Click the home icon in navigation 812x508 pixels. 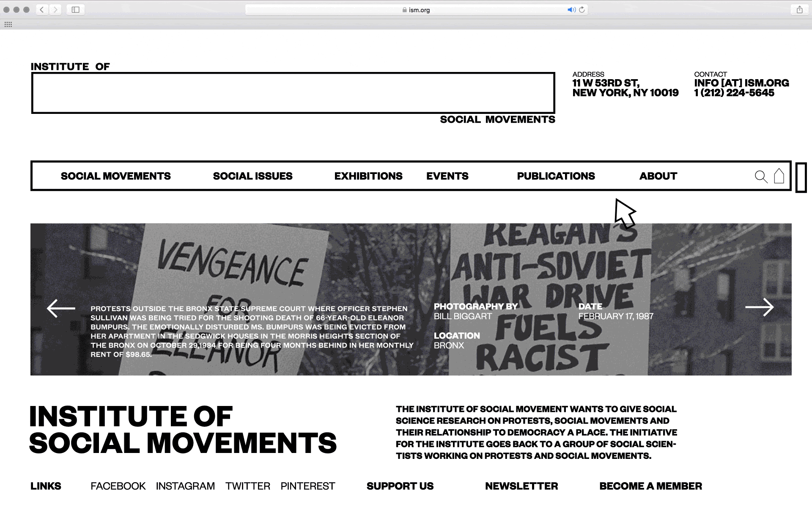coord(779,176)
